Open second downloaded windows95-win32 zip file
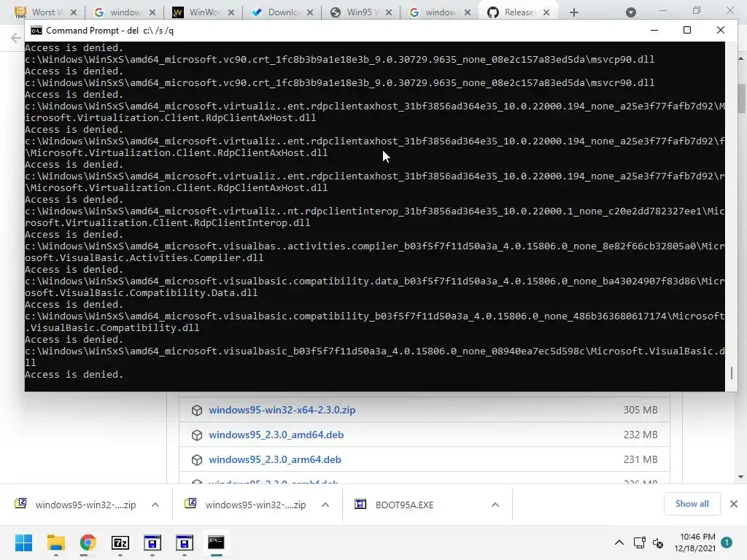The height and width of the screenshot is (560, 747). (x=247, y=505)
